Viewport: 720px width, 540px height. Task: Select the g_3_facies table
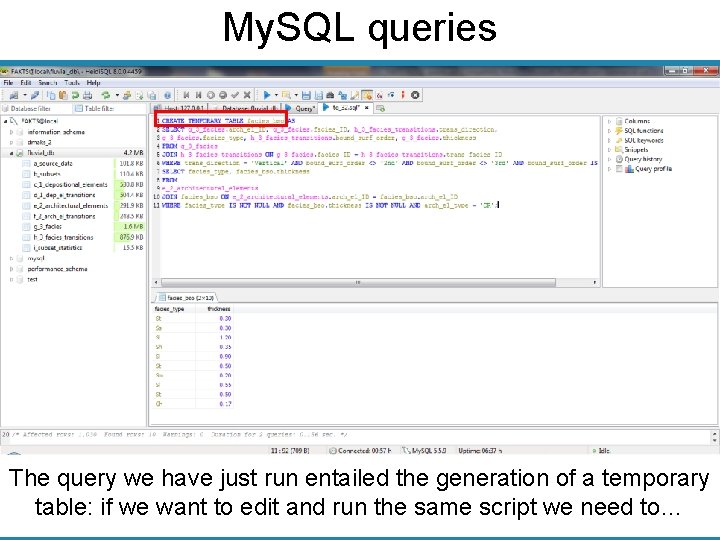tap(47, 226)
